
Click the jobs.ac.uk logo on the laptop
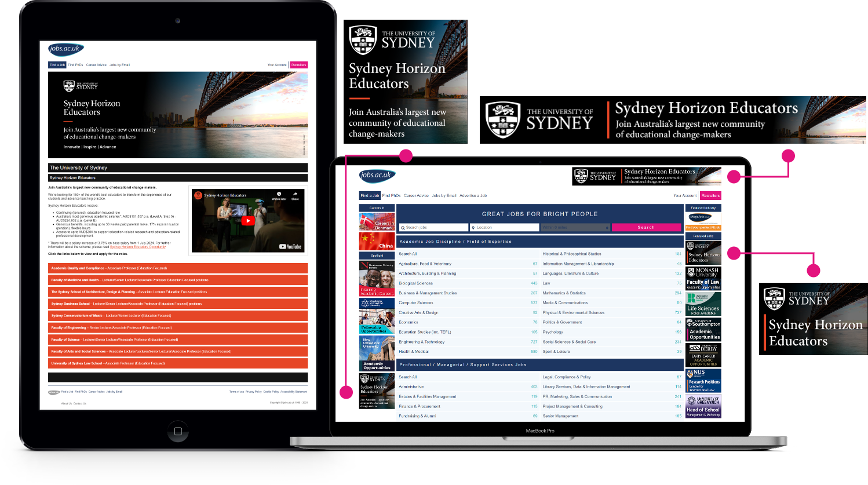[377, 175]
